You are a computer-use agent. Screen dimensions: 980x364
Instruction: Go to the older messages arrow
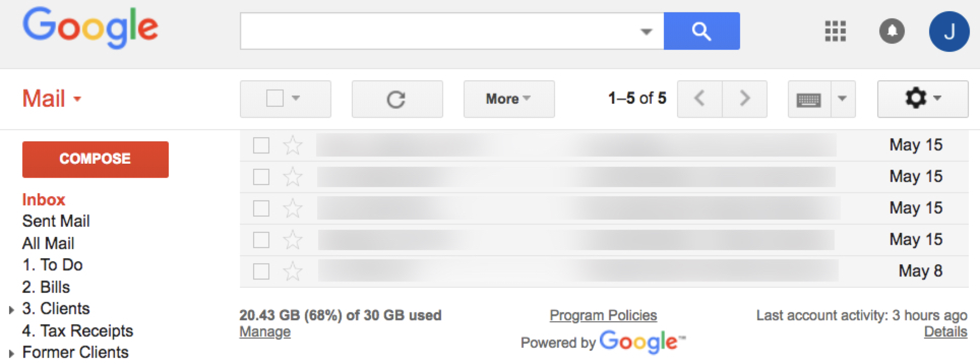click(x=745, y=99)
